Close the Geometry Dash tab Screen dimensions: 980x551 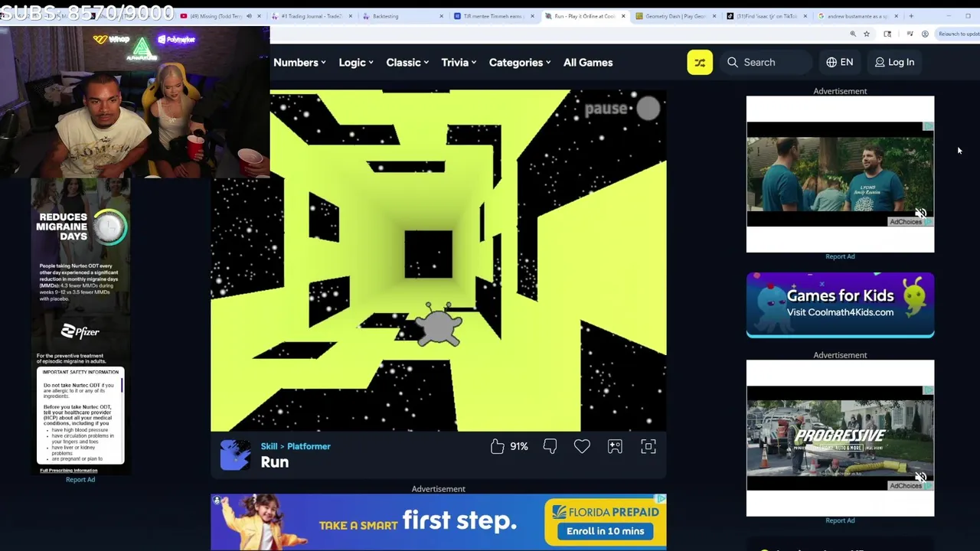pyautogui.click(x=714, y=16)
